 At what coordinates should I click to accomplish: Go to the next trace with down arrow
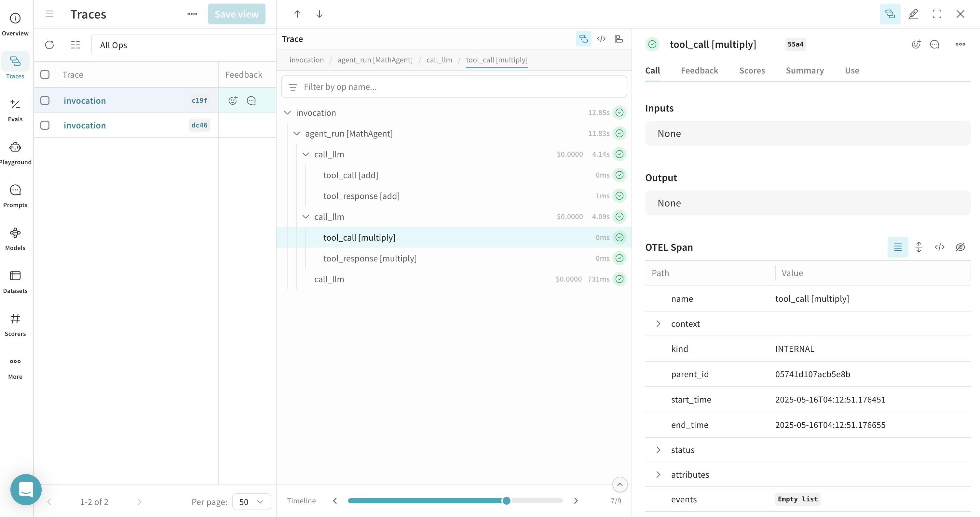pos(320,14)
